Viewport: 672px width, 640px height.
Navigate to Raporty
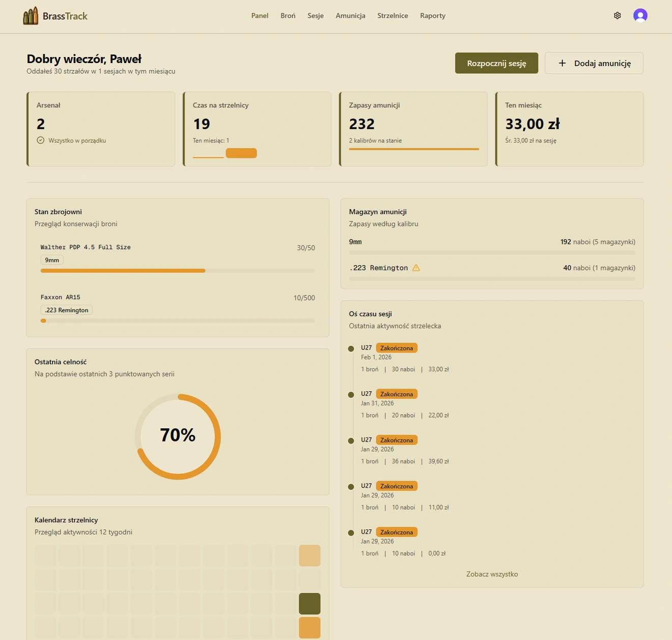pyautogui.click(x=432, y=16)
